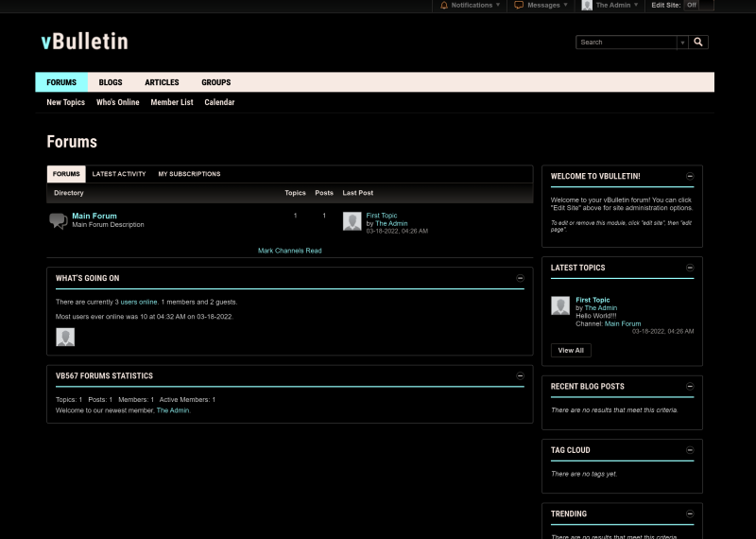756x539 pixels.
Task: Click The Admin avatar in top bar
Action: coord(587,6)
